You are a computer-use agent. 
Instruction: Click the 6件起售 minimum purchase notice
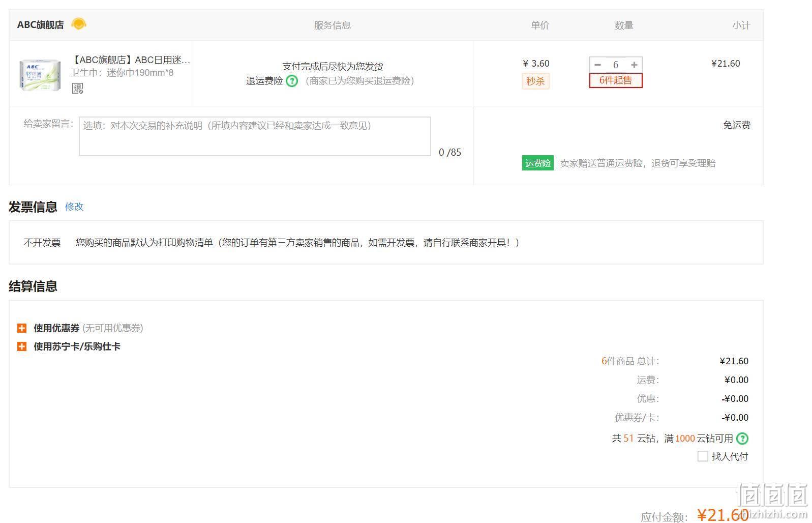coord(616,80)
